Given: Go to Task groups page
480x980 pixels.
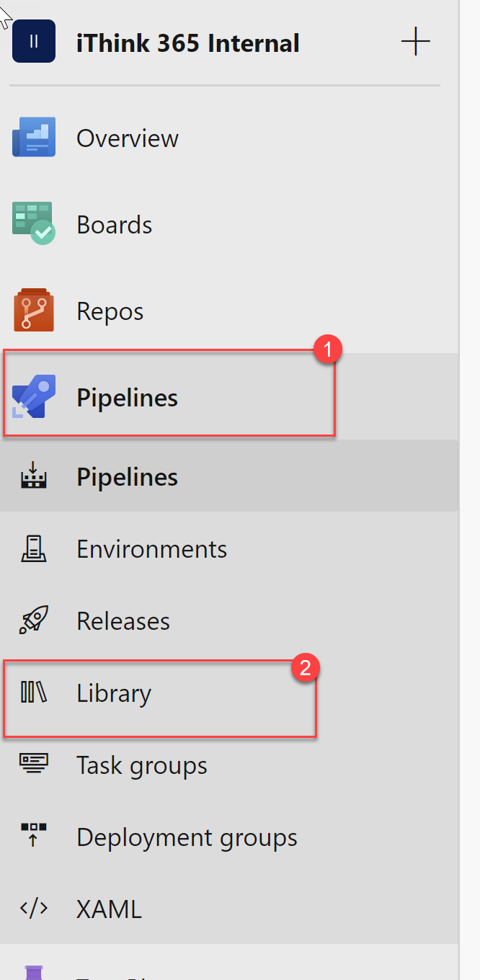Looking at the screenshot, I should [141, 765].
